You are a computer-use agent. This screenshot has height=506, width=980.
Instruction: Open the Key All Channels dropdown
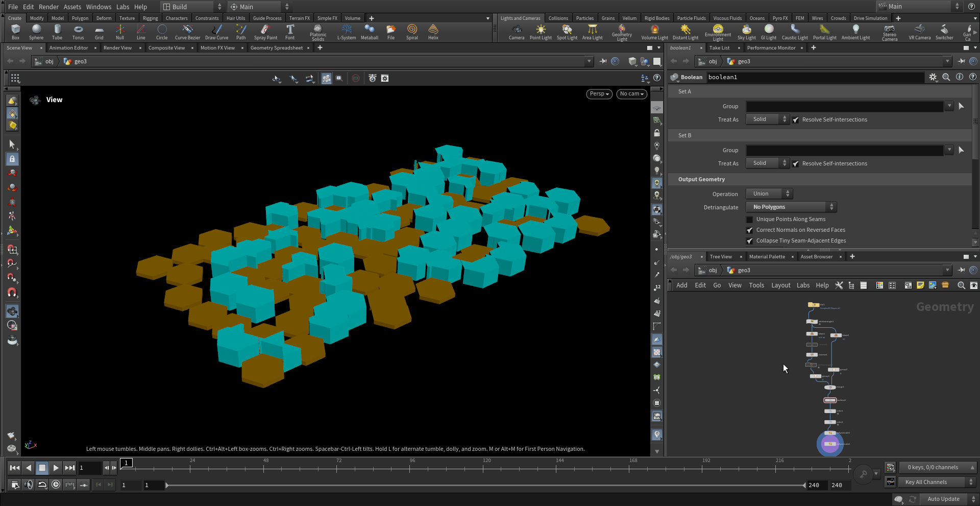click(x=938, y=482)
